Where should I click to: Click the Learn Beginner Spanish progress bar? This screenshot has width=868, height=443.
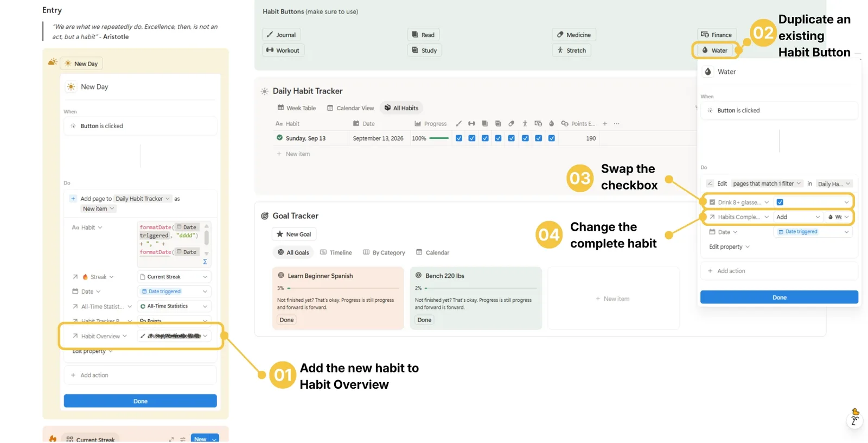click(344, 288)
